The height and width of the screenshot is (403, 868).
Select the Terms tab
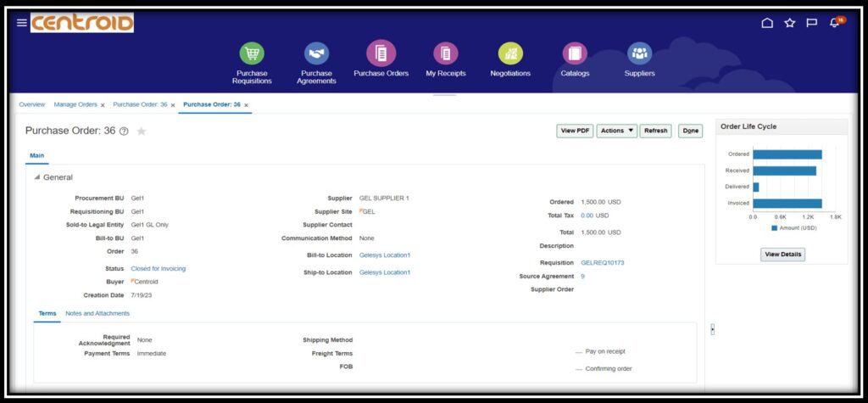tap(47, 313)
